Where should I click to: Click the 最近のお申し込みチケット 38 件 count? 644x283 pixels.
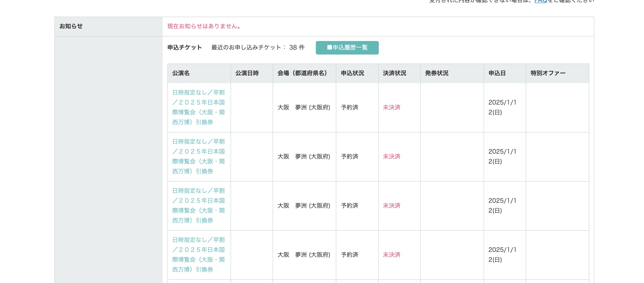point(258,48)
